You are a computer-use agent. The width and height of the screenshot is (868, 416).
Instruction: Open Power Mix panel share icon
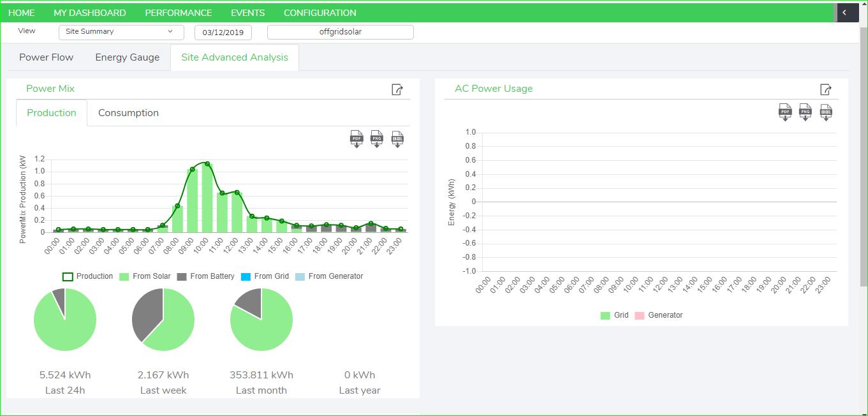[x=397, y=89]
